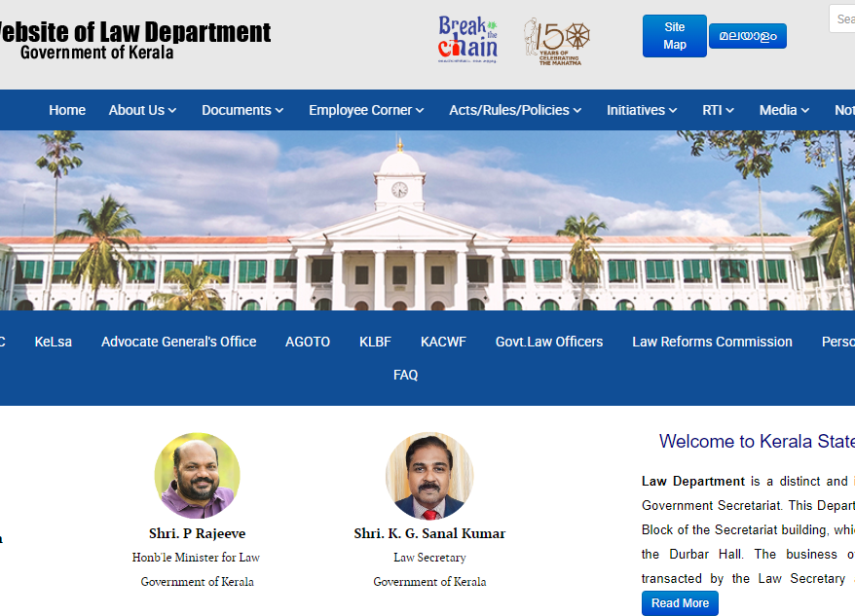Visit the KeLsa link
Image resolution: width=855 pixels, height=616 pixels.
click(x=53, y=342)
